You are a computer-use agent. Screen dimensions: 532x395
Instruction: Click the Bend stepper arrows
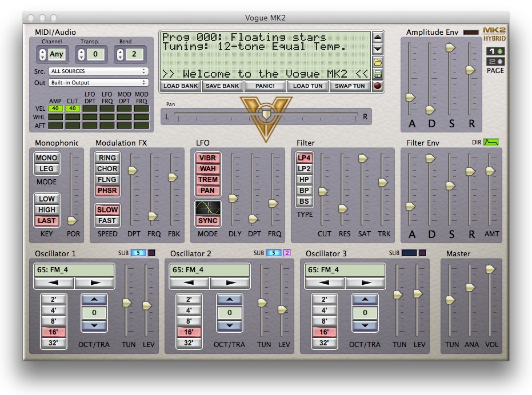(x=121, y=54)
